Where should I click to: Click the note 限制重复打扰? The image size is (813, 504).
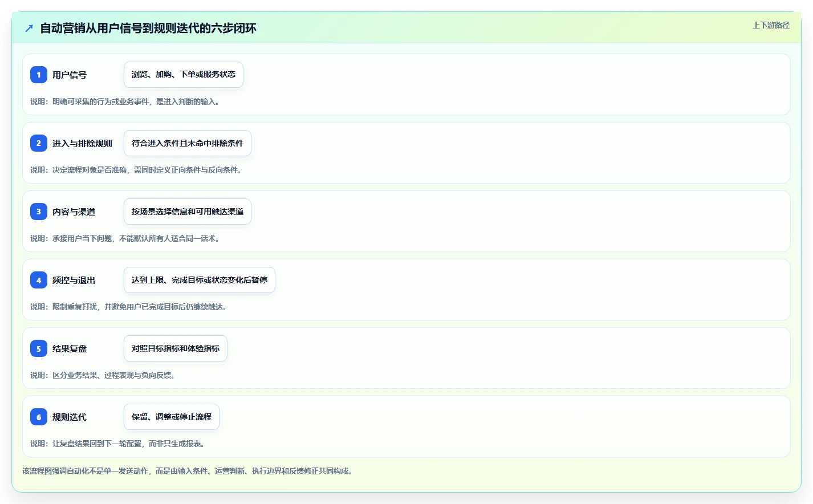(x=75, y=307)
